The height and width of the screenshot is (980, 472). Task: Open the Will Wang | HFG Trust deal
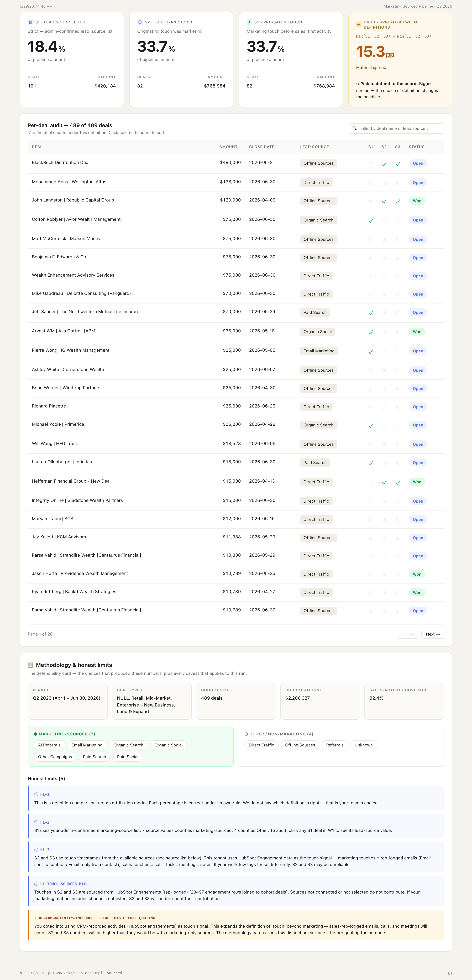pyautogui.click(x=54, y=444)
